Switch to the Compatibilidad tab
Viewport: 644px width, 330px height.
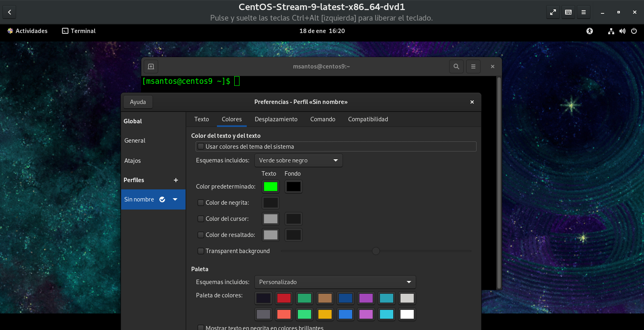tap(367, 119)
